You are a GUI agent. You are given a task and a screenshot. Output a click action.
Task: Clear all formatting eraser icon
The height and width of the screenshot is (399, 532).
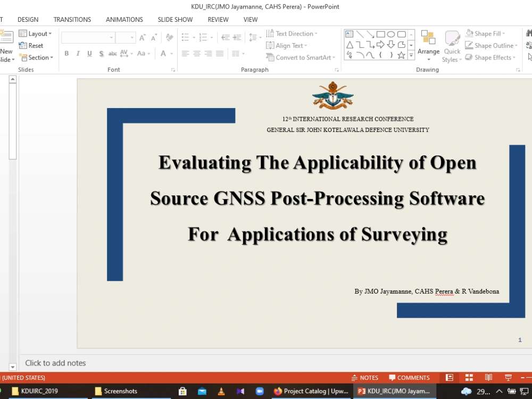click(169, 37)
